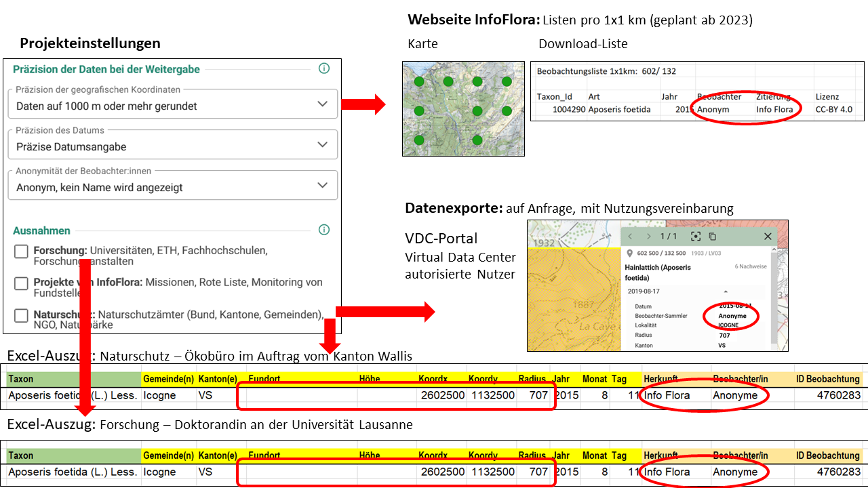Click center-on-location icon in VDC popup
The height and width of the screenshot is (488, 868).
coord(695,237)
